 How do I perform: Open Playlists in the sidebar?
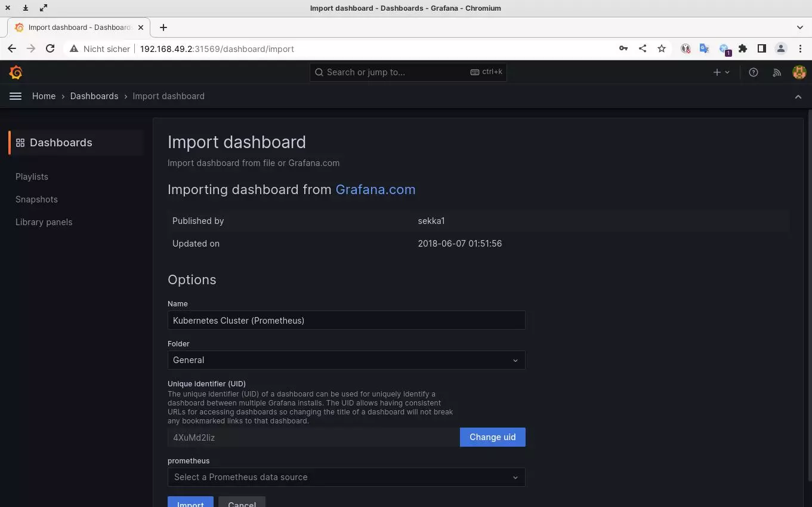point(32,177)
